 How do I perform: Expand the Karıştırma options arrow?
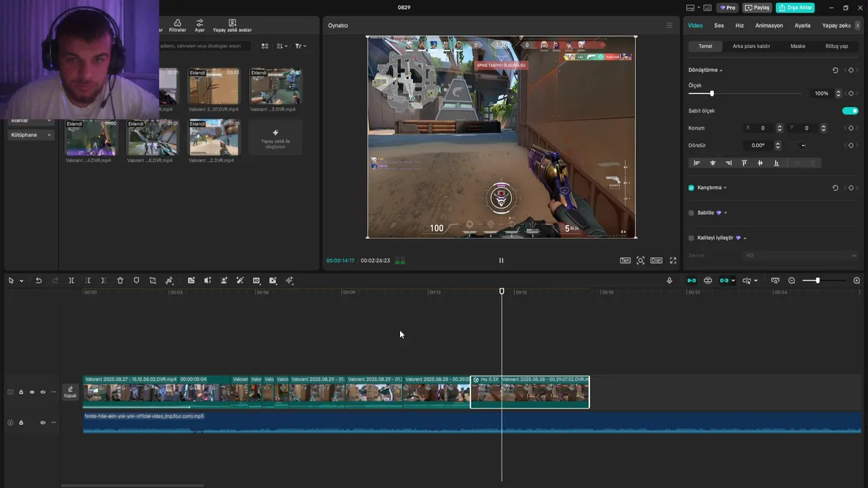725,188
